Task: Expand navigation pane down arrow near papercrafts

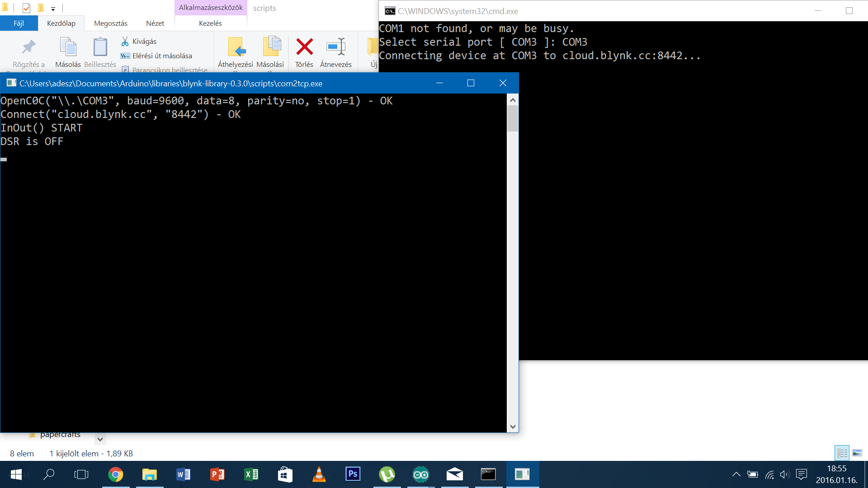Action: click(100, 439)
